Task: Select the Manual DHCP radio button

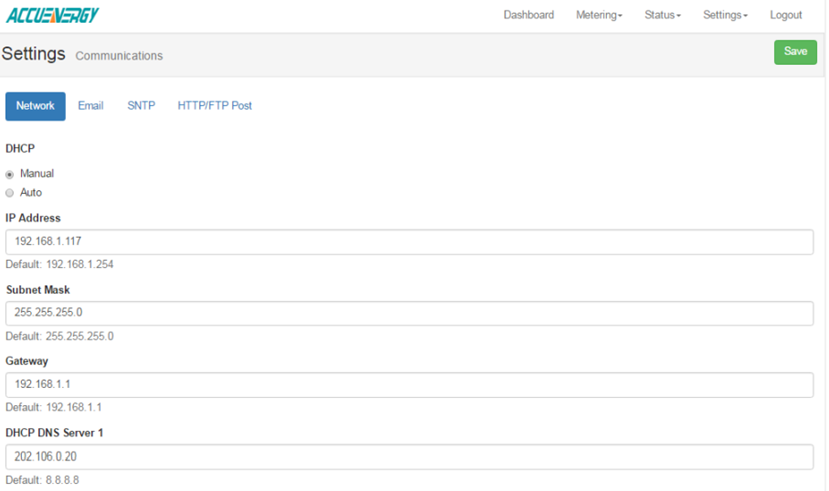Action: pos(10,174)
